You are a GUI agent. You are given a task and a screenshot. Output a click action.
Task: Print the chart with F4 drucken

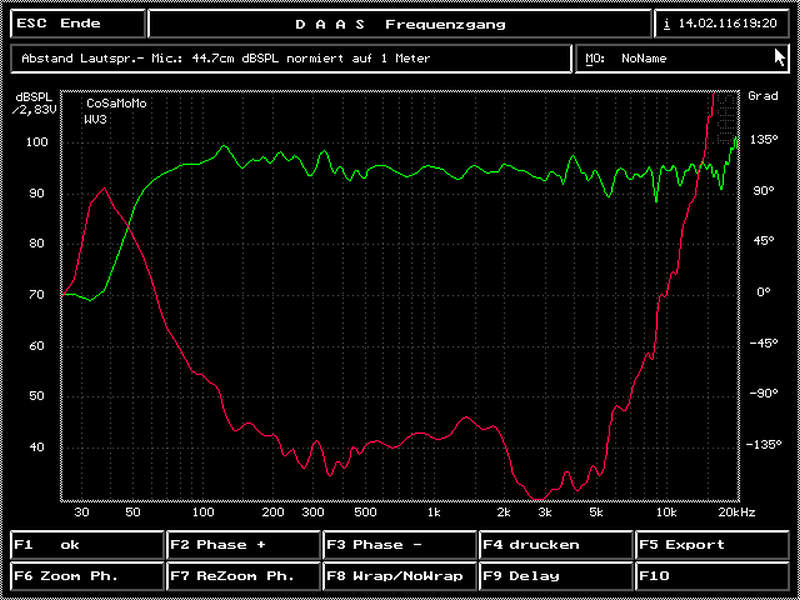[556, 545]
